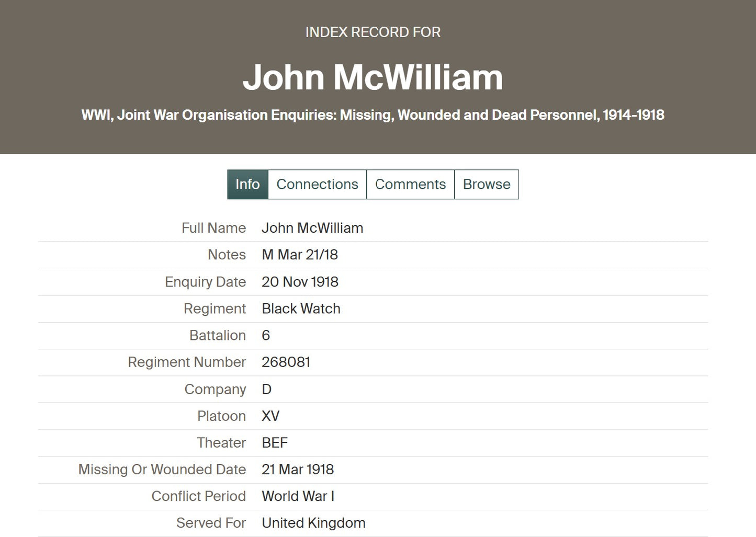Click the Full Name value John McWilliam
Image resolution: width=756 pixels, height=537 pixels.
[312, 228]
